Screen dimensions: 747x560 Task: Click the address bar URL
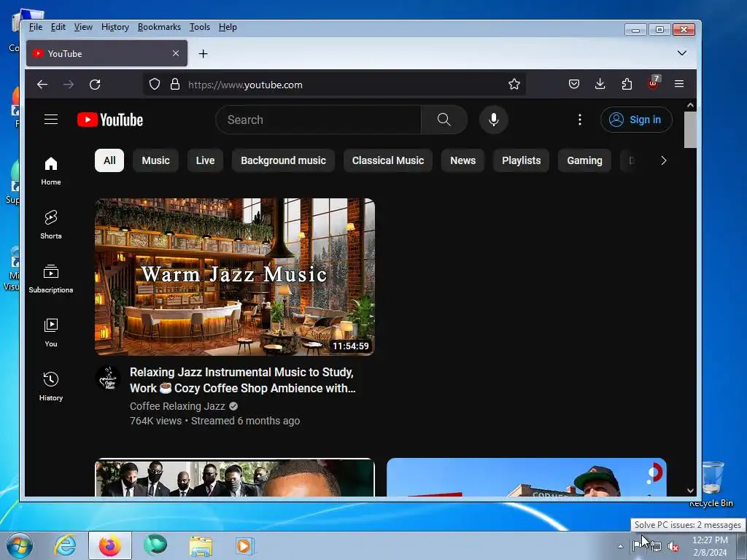coord(245,85)
